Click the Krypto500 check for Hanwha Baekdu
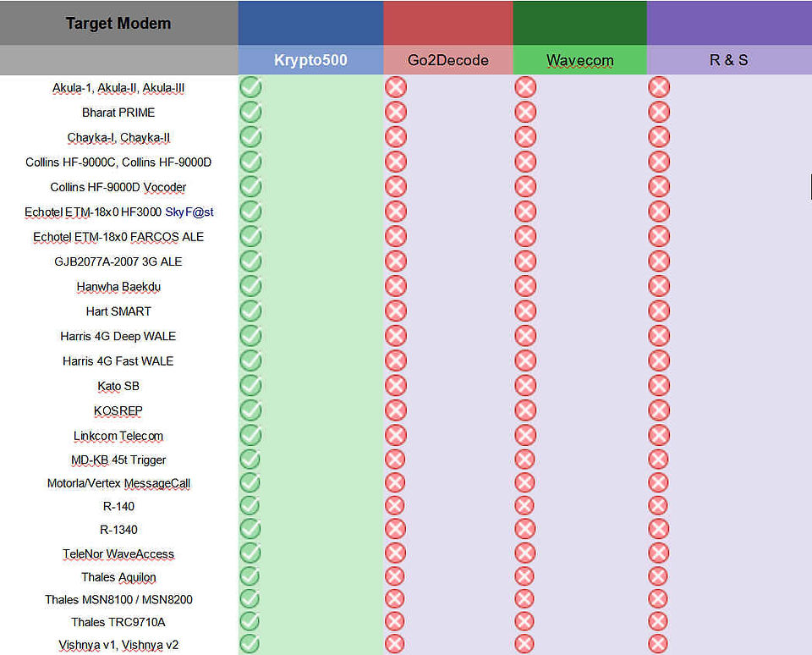This screenshot has height=655, width=812. [x=250, y=286]
